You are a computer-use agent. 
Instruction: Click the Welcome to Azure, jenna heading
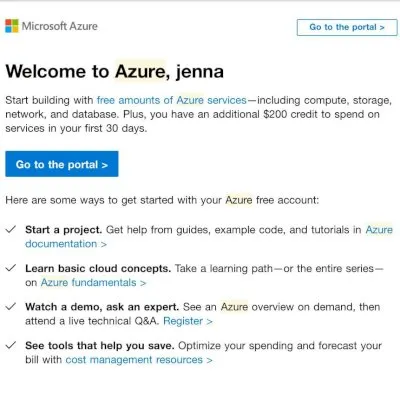click(114, 72)
